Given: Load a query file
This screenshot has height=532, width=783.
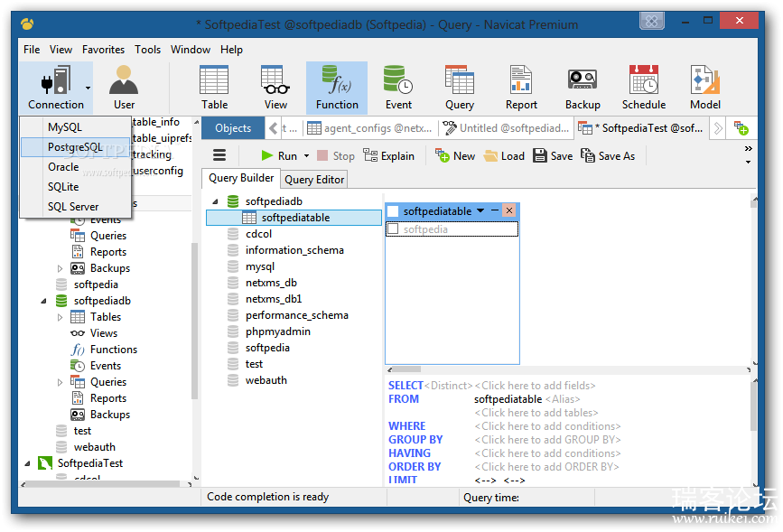Looking at the screenshot, I should pyautogui.click(x=504, y=156).
